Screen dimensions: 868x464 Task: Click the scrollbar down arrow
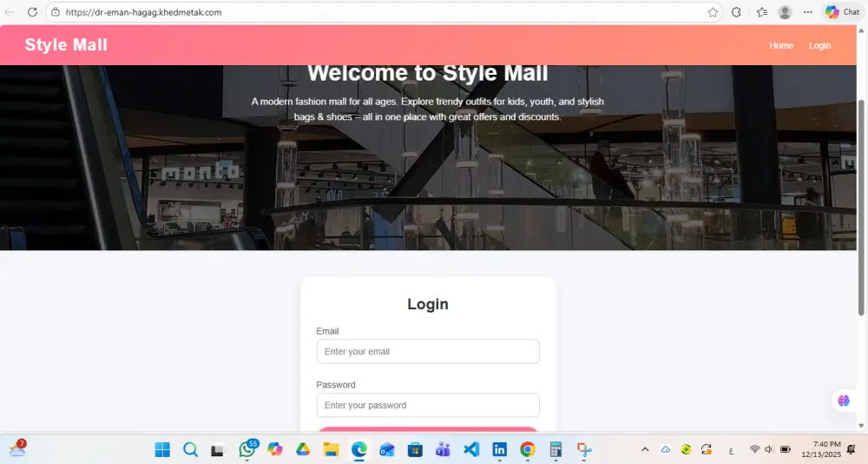tap(861, 426)
